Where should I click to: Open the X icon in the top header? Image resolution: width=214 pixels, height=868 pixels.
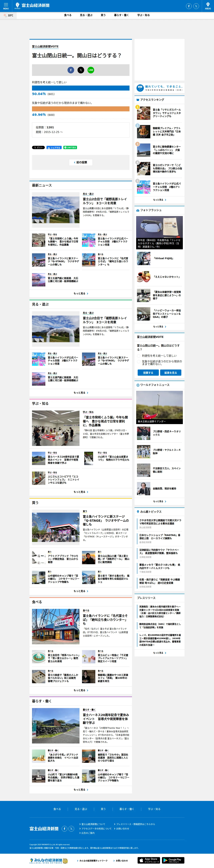[196, 6]
